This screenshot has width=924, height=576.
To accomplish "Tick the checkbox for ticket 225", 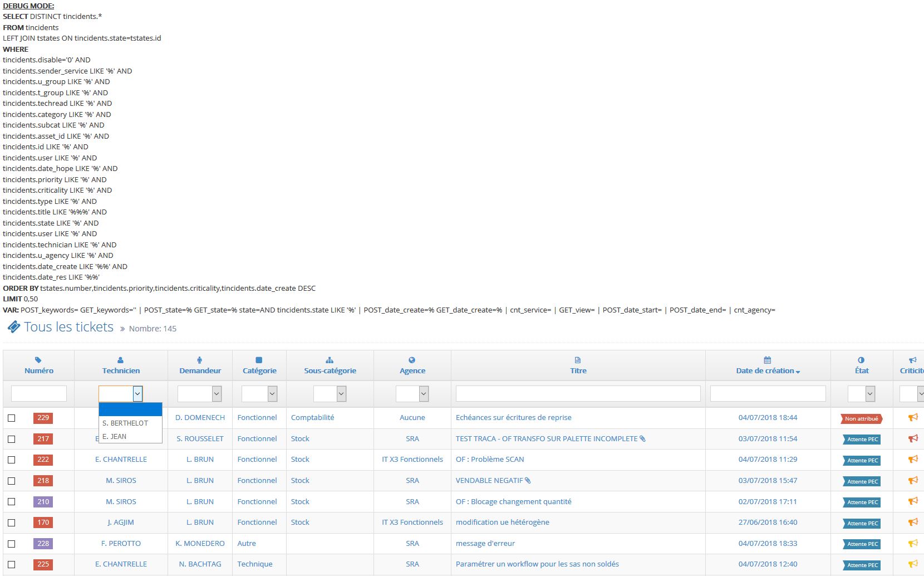I will pos(11,564).
